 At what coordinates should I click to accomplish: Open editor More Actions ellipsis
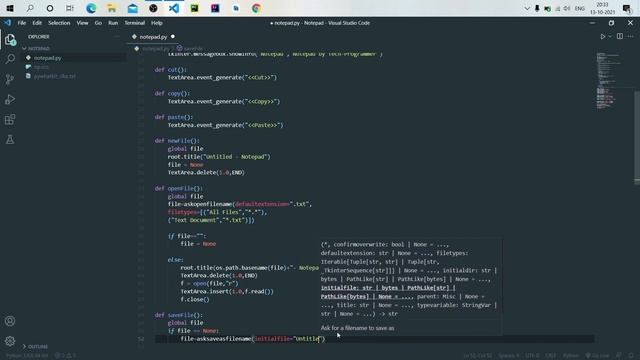pos(631,36)
